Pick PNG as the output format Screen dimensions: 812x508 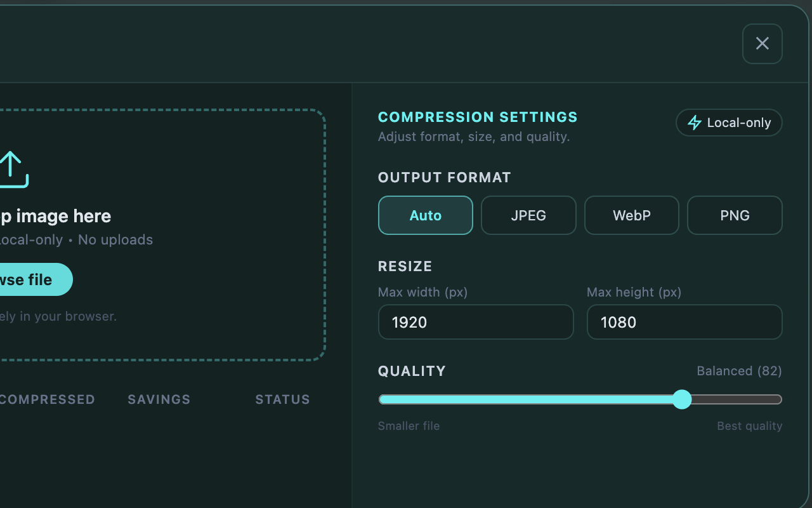tap(735, 215)
